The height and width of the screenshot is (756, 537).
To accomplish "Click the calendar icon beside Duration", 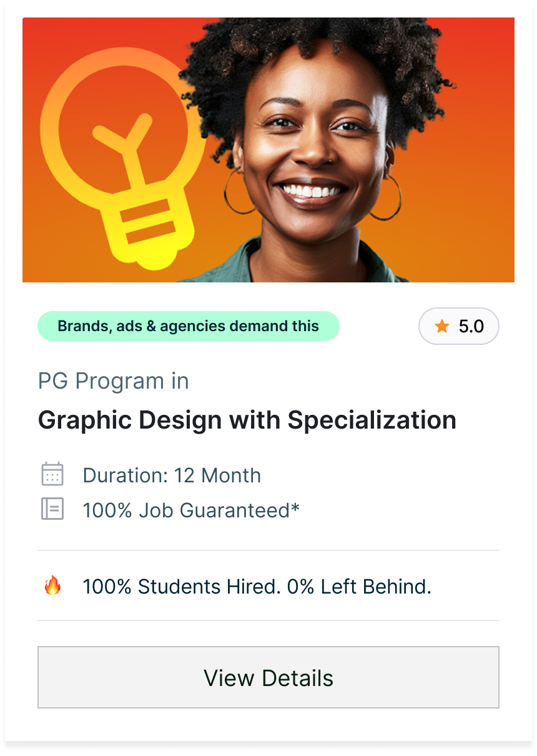I will pyautogui.click(x=52, y=474).
